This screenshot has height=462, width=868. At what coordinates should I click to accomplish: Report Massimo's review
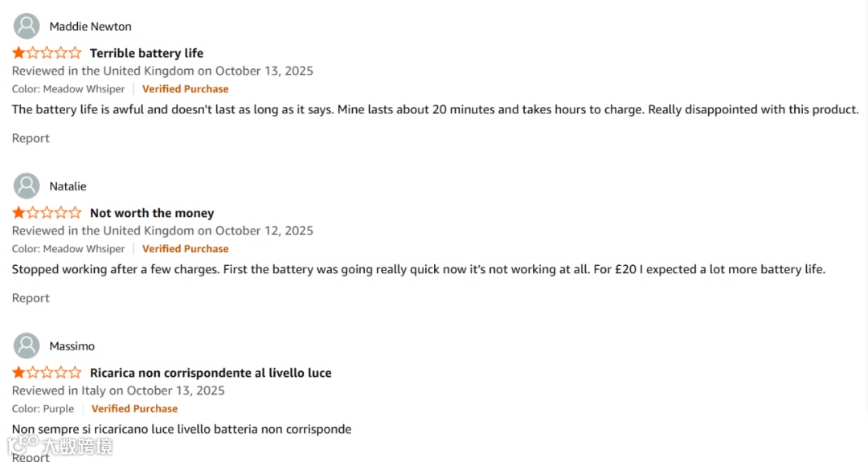(31, 456)
